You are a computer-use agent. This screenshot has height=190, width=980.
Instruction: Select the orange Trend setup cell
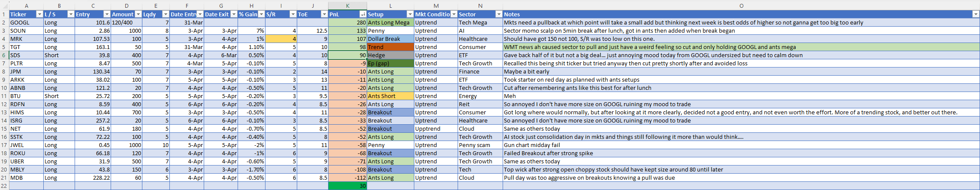pos(390,47)
